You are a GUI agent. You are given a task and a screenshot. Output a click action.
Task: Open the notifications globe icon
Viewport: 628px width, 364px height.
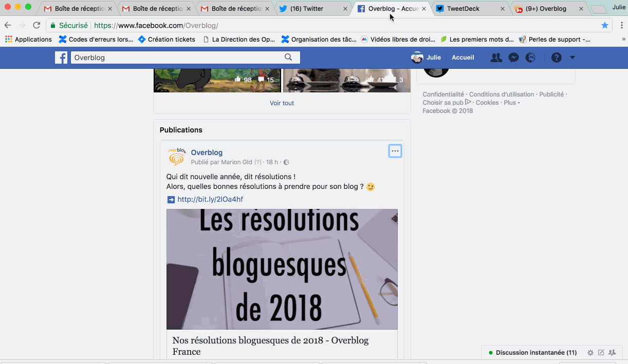pyautogui.click(x=530, y=58)
